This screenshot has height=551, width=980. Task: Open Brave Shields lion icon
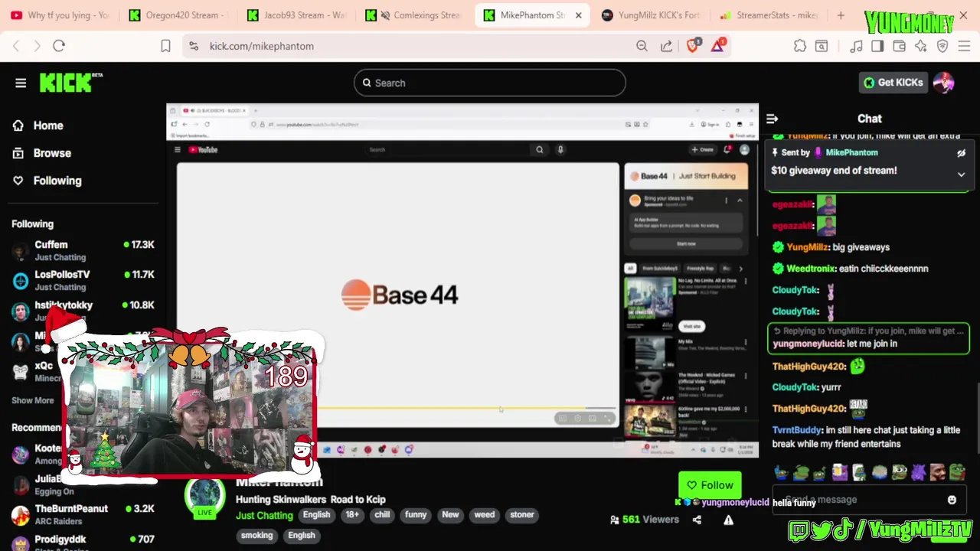(x=693, y=46)
